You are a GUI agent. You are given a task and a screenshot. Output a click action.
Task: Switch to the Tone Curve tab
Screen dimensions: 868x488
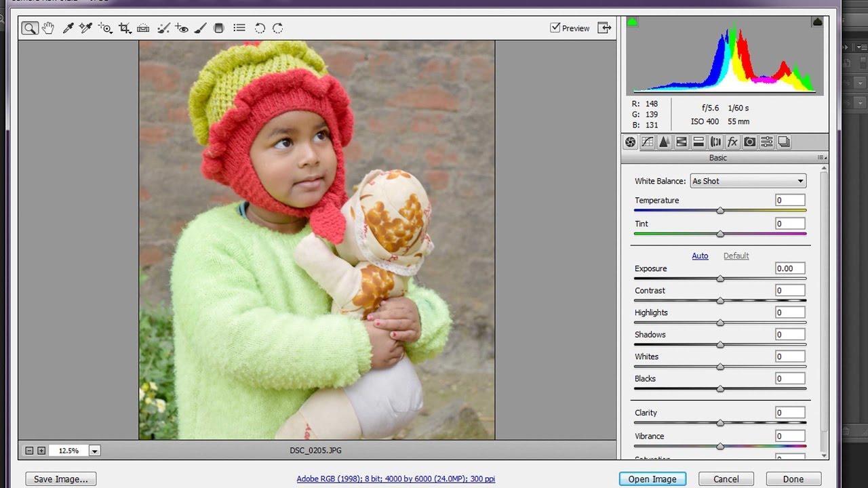[x=648, y=142]
